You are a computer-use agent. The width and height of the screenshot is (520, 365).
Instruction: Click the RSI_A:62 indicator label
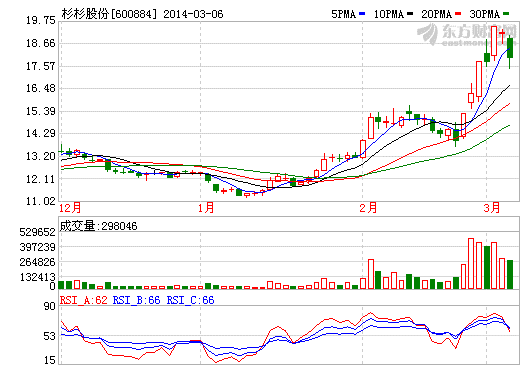point(83,300)
